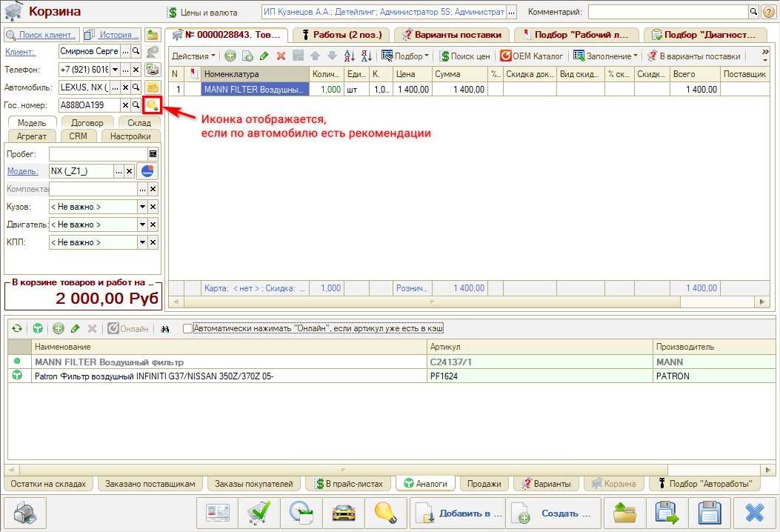This screenshot has height=532, width=780.
Task: Click the OEM Каталог button
Action: coord(532,56)
